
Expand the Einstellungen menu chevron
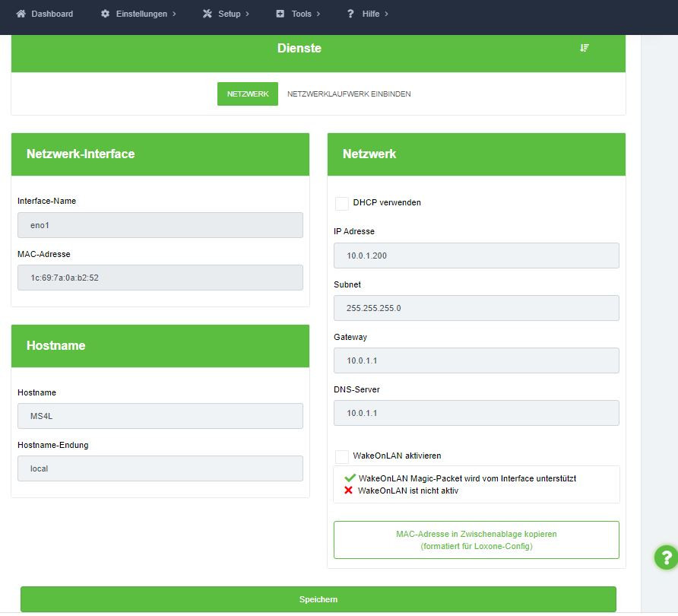pyautogui.click(x=174, y=14)
